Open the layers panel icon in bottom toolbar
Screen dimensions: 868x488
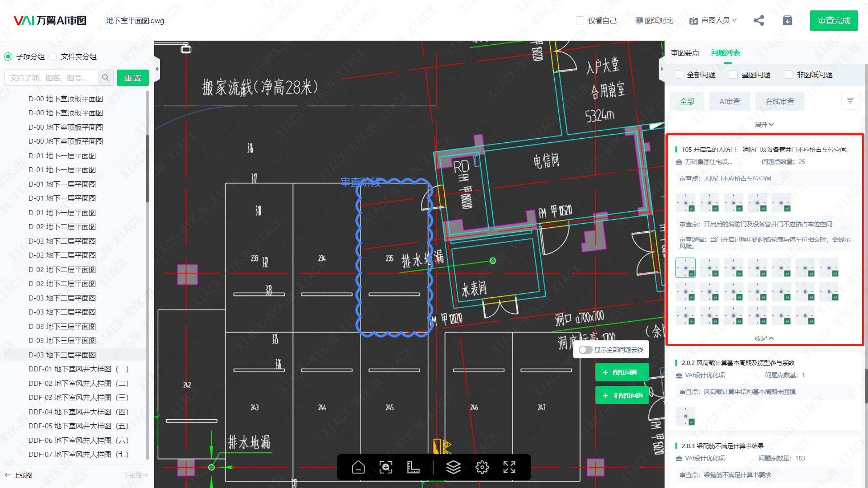454,467
